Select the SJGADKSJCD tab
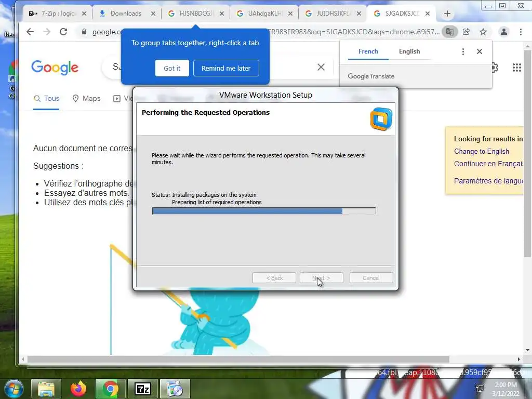The width and height of the screenshot is (532, 399). click(x=401, y=14)
